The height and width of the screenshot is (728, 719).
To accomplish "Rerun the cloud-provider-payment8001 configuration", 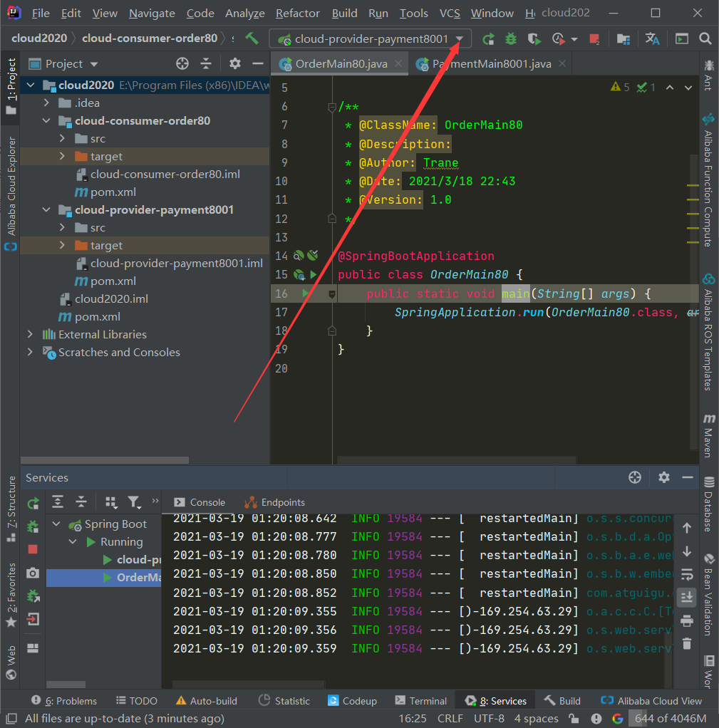I will pos(488,39).
